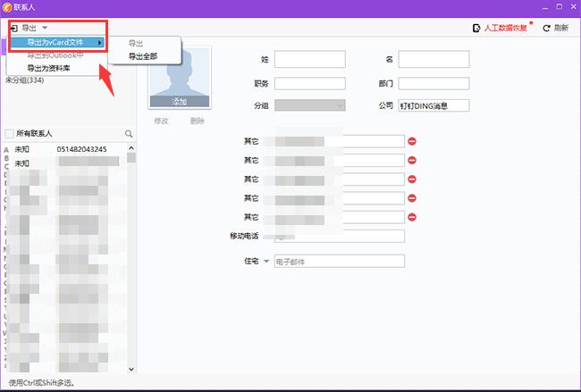
Task: Click the export icon beside 导出
Action: click(14, 29)
